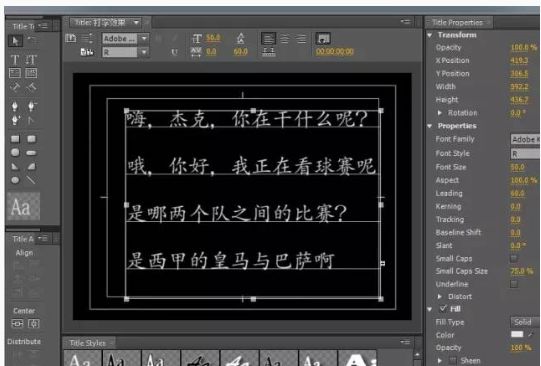Select the Convert Anchor Point tool
The image size is (541, 366).
[31, 120]
